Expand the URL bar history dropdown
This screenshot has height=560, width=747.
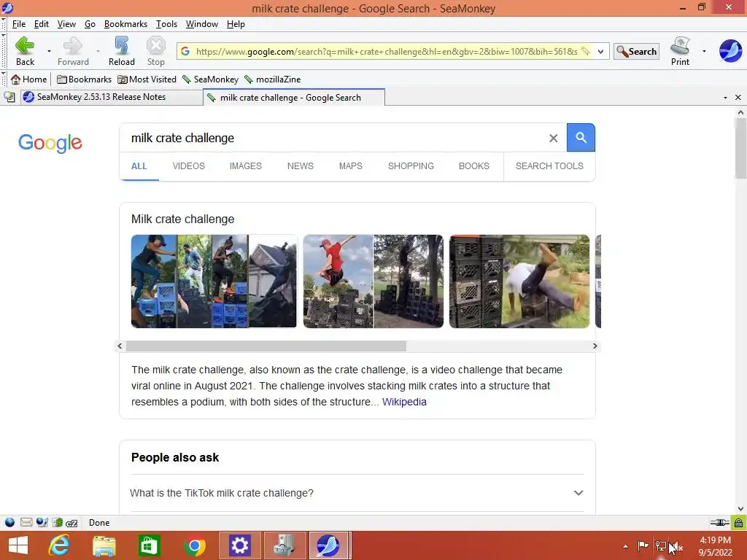(x=601, y=52)
